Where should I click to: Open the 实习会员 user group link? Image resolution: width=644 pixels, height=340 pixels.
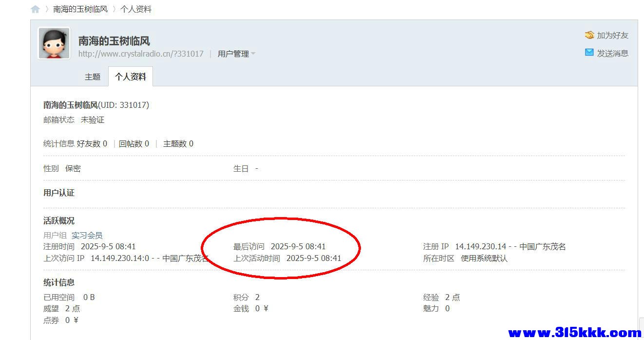[87, 235]
